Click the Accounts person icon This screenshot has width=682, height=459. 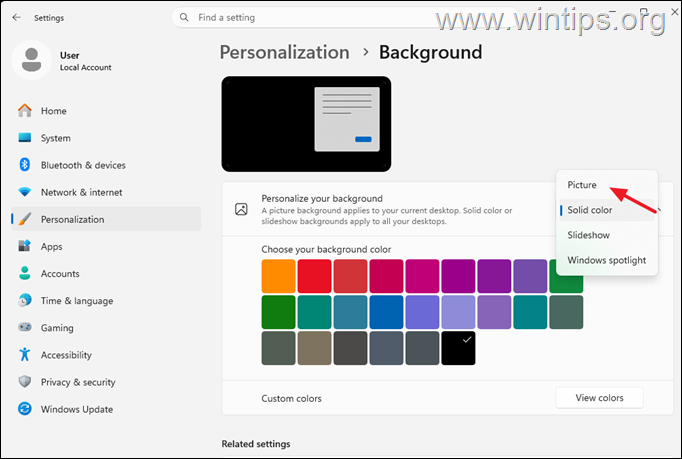pos(25,273)
